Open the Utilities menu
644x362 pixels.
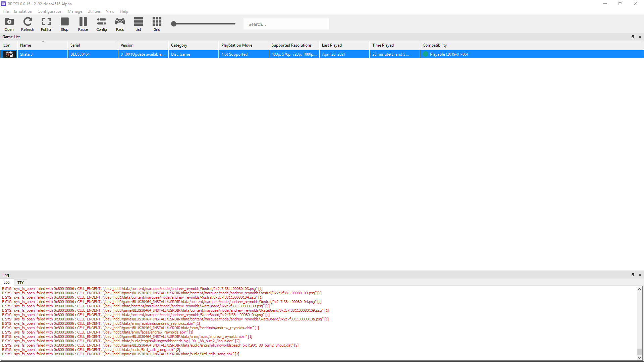pos(94,11)
